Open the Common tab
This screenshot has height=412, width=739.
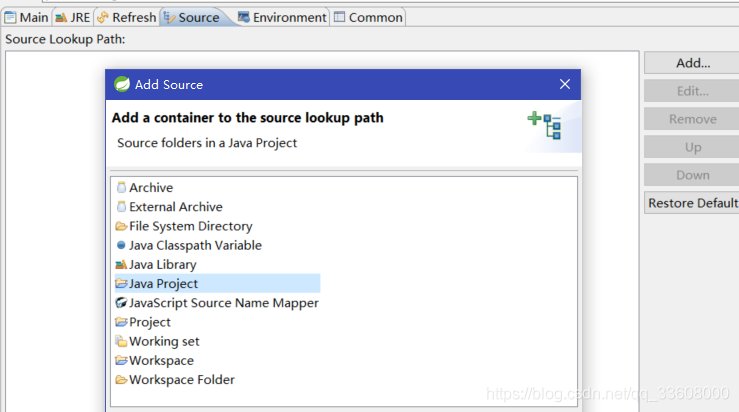click(x=368, y=17)
